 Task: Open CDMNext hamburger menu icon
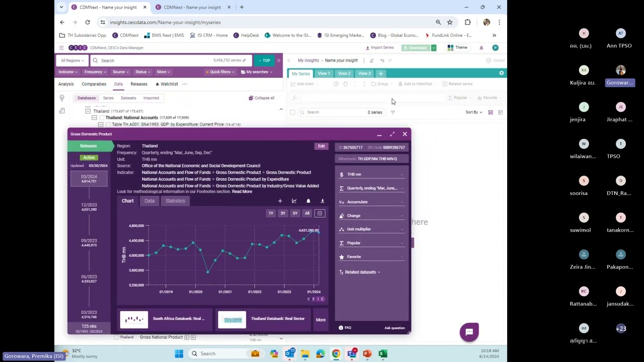click(61, 48)
